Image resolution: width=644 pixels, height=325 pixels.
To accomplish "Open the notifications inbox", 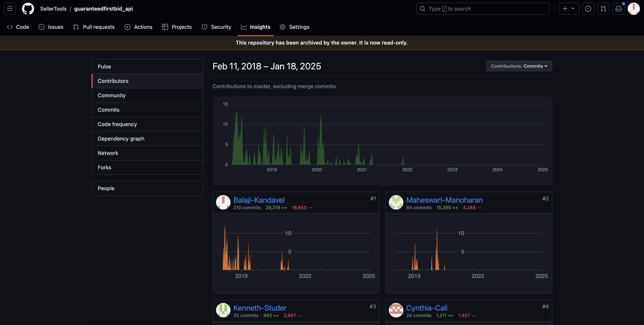I will coord(618,9).
